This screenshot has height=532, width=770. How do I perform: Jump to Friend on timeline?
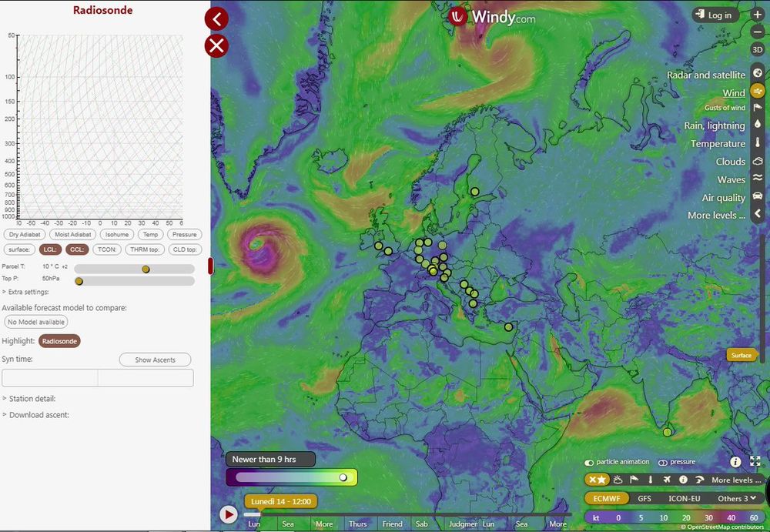(x=393, y=524)
